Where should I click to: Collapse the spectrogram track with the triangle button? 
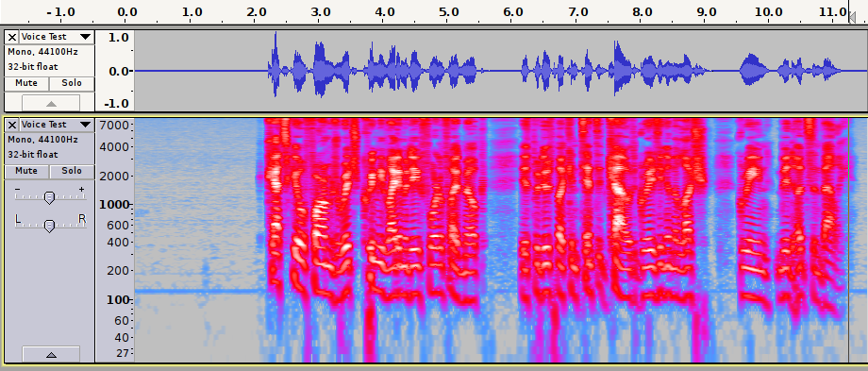point(51,354)
